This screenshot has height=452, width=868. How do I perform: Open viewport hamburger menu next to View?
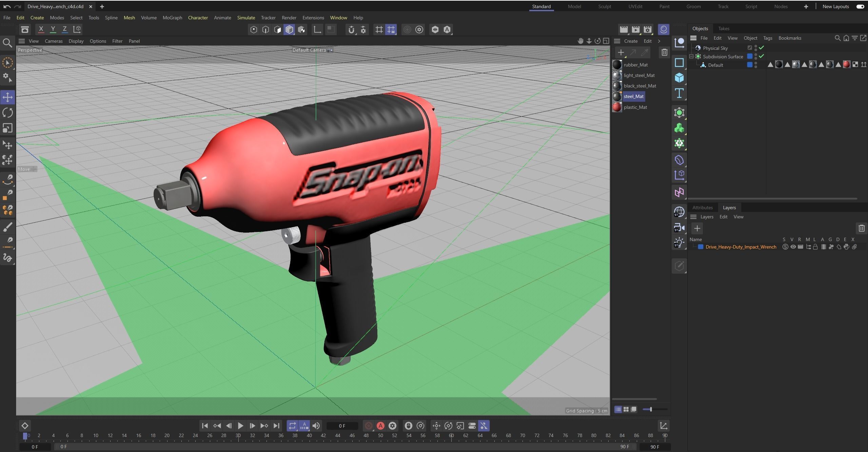[x=22, y=41]
